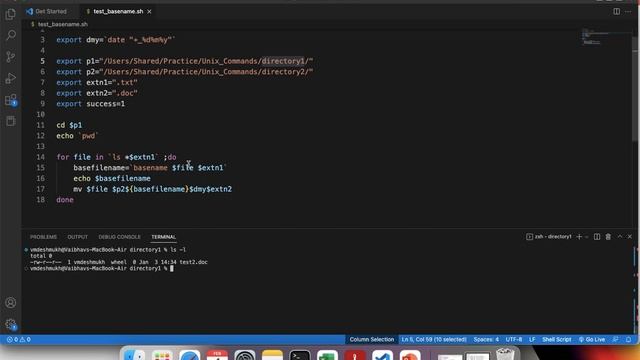Kill terminal with the trash icon

pyautogui.click(x=608, y=237)
